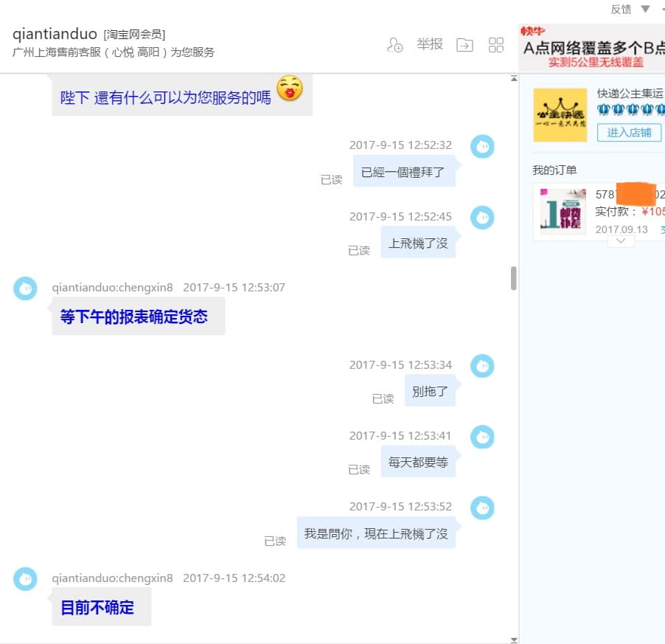
Task: Click the message 別拖了
Action: [430, 391]
